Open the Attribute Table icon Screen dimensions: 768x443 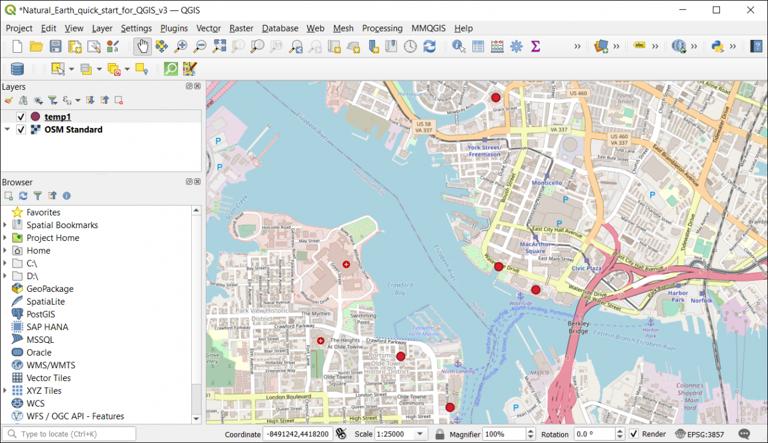(x=478, y=47)
